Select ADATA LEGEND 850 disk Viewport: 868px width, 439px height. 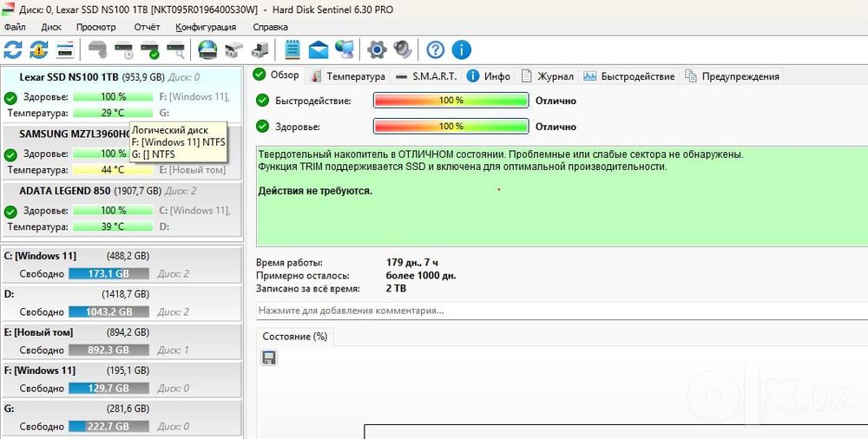point(122,209)
